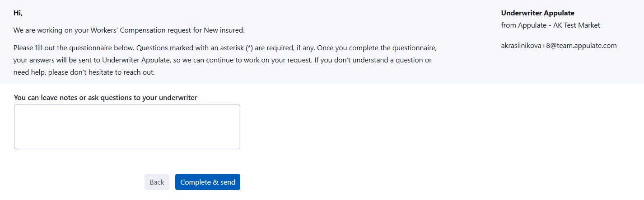Click the 'Hi,' greeting text
This screenshot has height=200, width=644.
click(x=18, y=13)
